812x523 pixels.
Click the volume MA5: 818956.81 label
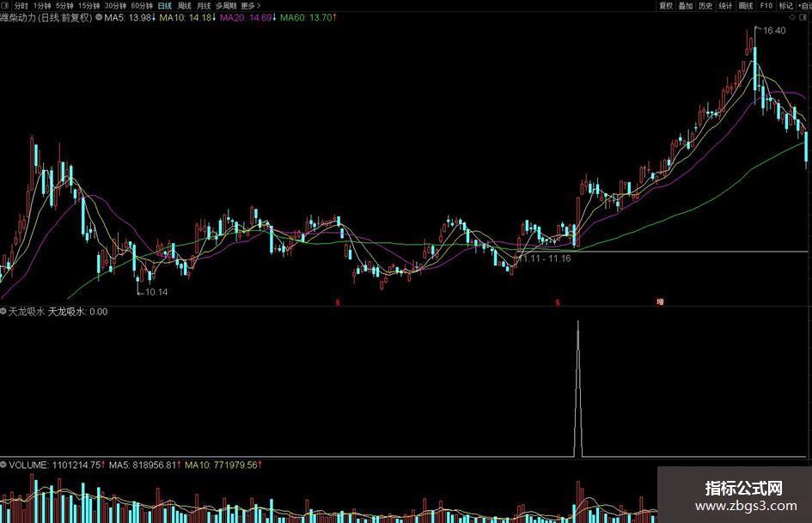[145, 465]
